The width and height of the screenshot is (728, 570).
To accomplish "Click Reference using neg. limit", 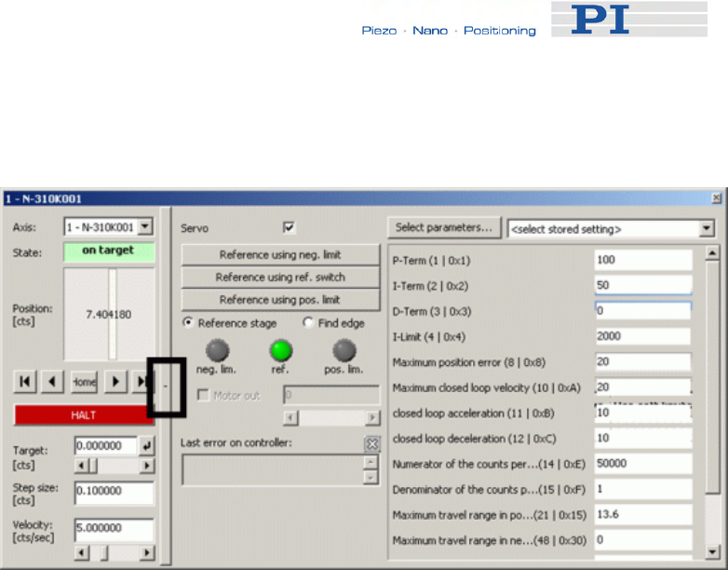I will point(280,254).
